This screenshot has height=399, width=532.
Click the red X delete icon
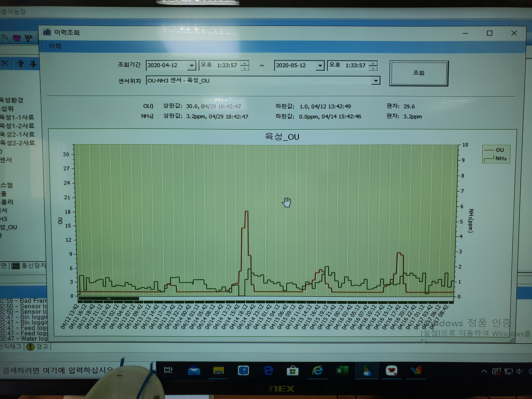click(5, 63)
